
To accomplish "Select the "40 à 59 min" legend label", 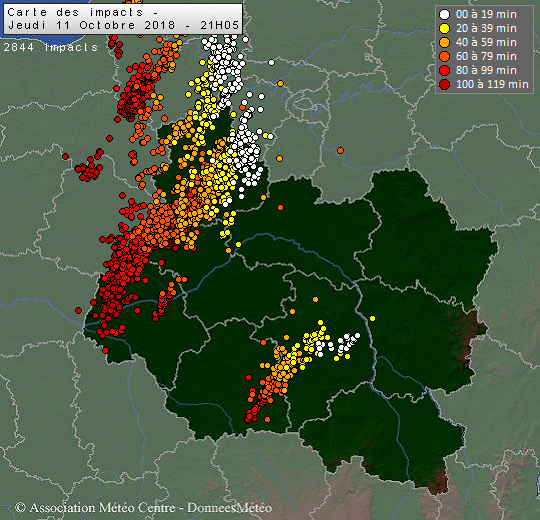I will 486,42.
